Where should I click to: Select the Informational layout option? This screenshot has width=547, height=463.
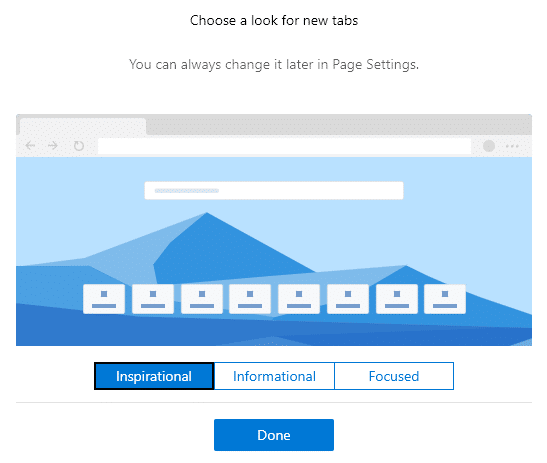274,376
